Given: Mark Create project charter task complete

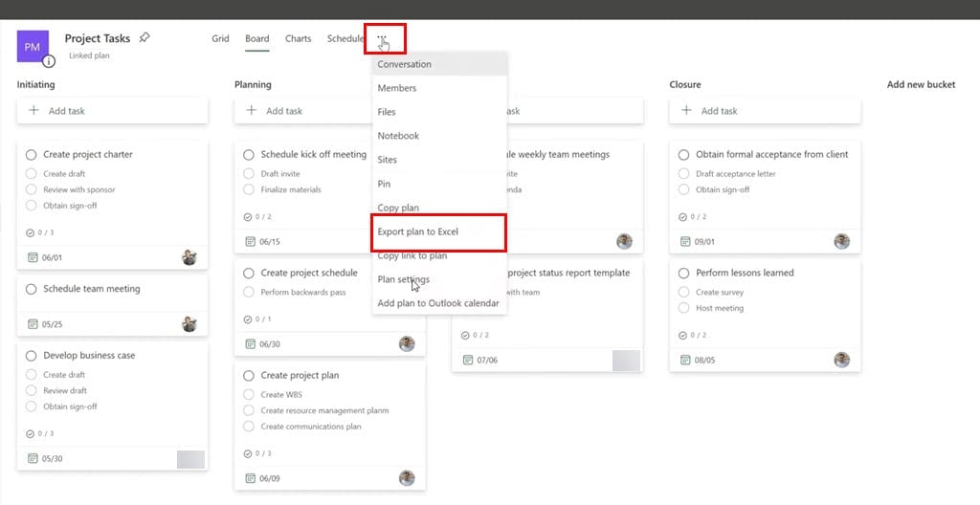Looking at the screenshot, I should point(32,154).
